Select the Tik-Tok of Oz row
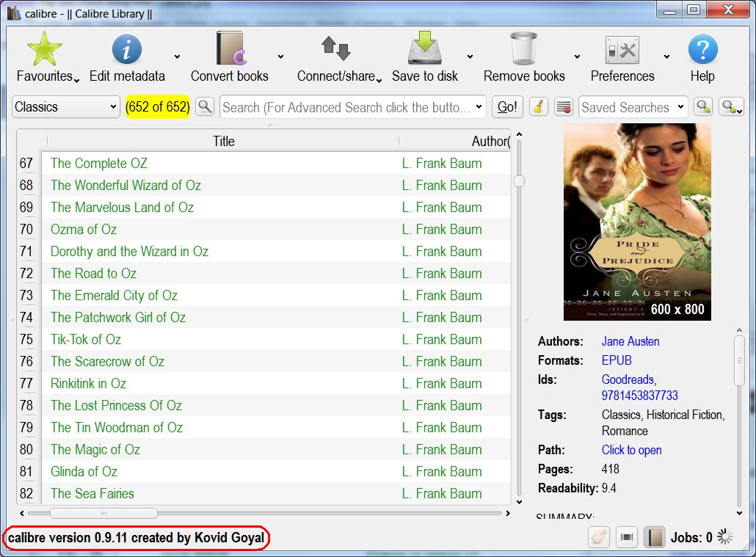The width and height of the screenshot is (756, 557). pyautogui.click(x=276, y=340)
